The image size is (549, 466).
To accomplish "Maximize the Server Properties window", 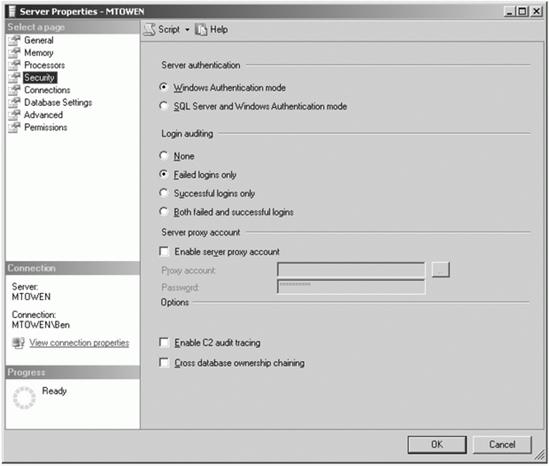I will 522,12.
